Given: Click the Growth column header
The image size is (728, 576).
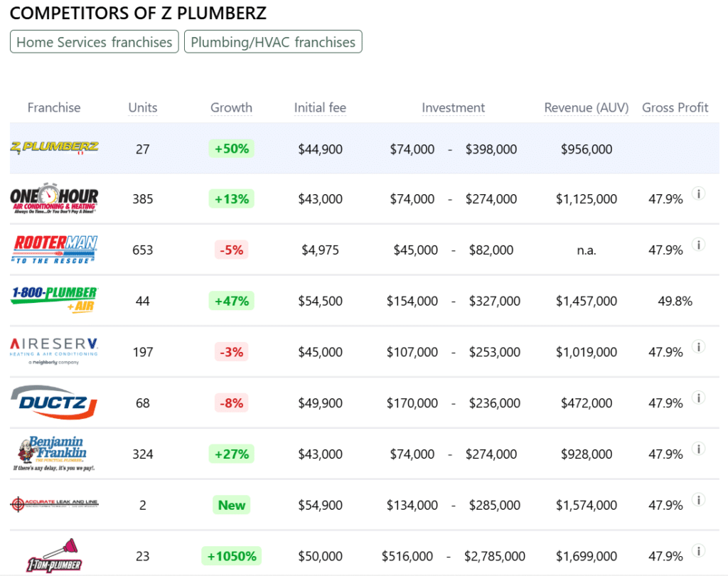Looking at the screenshot, I should tap(231, 108).
